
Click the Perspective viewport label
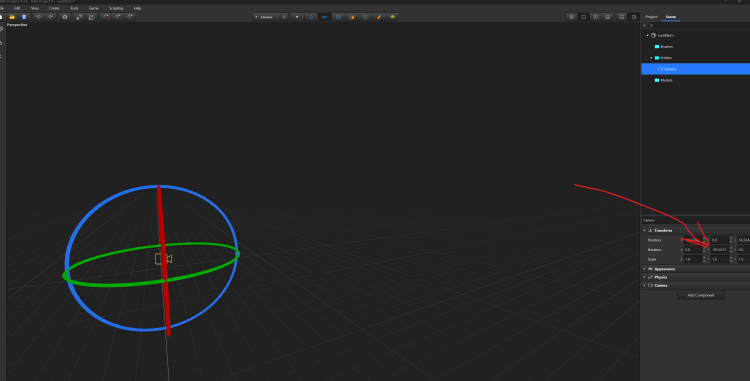[17, 25]
